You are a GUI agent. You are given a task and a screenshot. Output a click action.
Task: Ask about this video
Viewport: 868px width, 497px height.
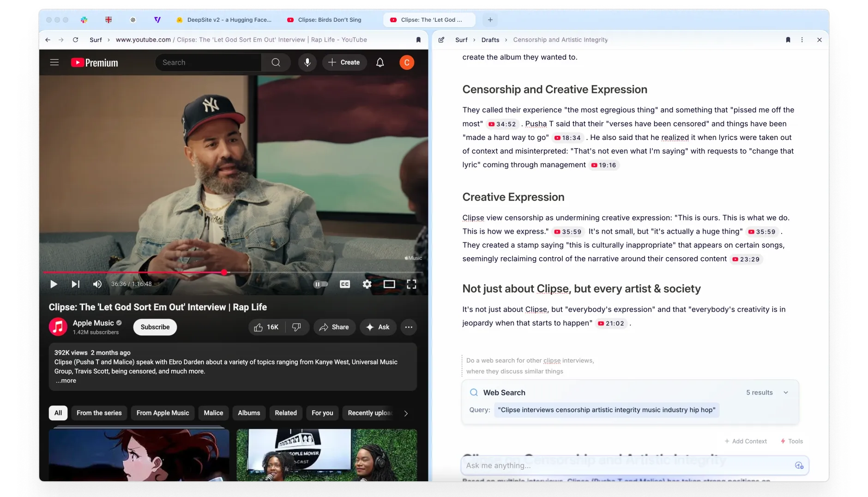(x=378, y=327)
